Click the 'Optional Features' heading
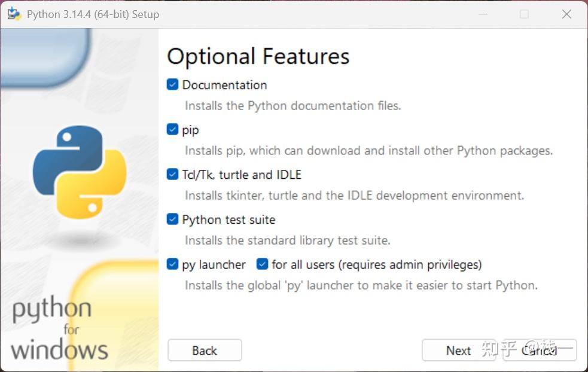Screen dimensions: 588x372 pyautogui.click(x=258, y=57)
